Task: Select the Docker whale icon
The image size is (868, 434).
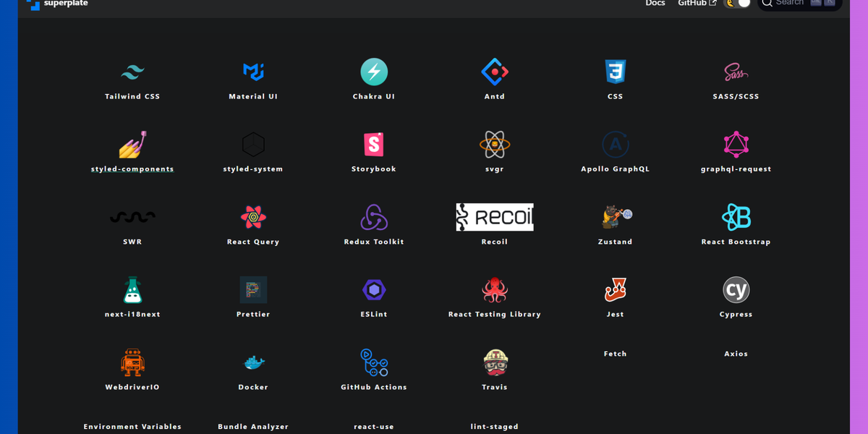Action: (x=253, y=362)
